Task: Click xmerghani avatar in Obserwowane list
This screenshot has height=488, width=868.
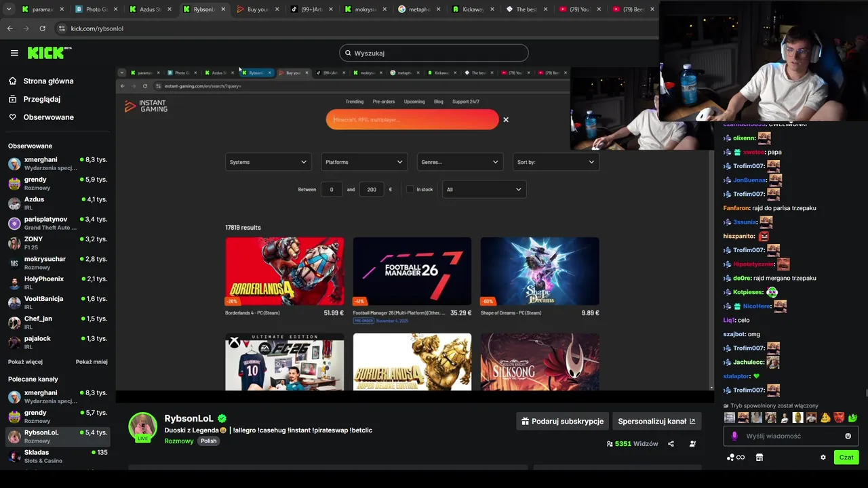Action: [x=14, y=163]
